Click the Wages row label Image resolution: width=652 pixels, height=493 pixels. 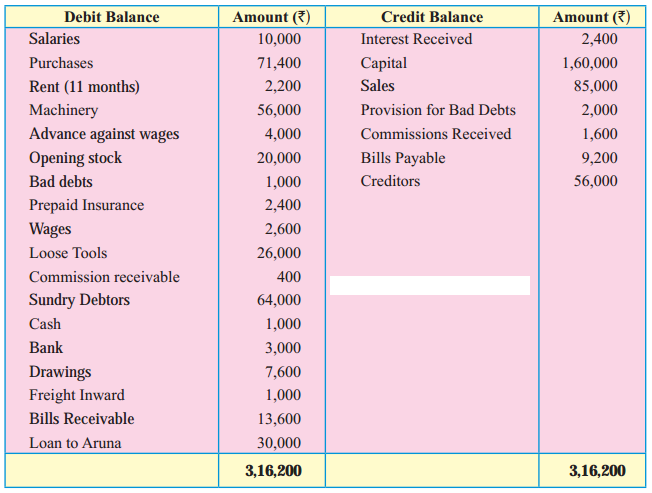pyautogui.click(x=50, y=230)
